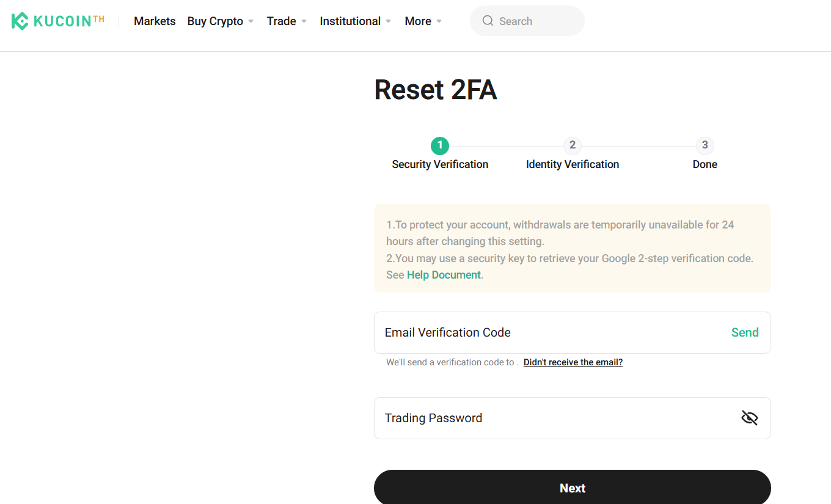Focus the Trading Password field

tap(550, 418)
